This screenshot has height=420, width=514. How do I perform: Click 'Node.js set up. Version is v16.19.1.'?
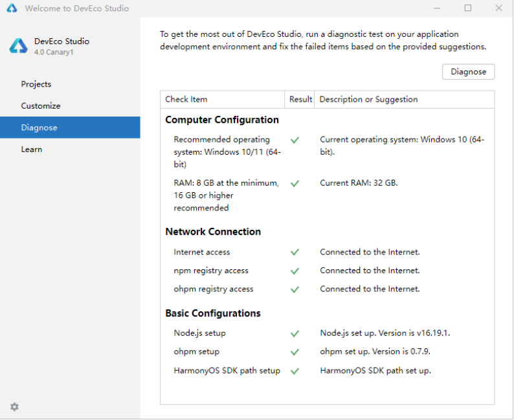pyautogui.click(x=385, y=333)
